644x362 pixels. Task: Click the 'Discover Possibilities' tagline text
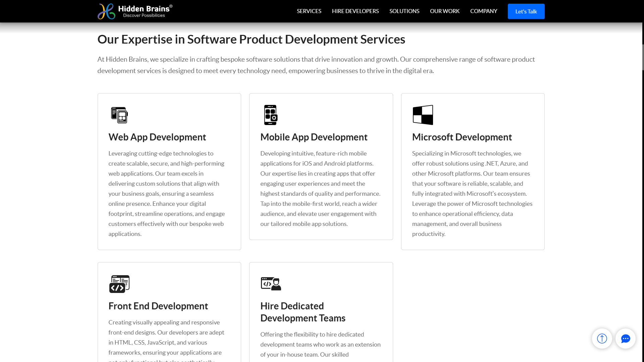144,15
